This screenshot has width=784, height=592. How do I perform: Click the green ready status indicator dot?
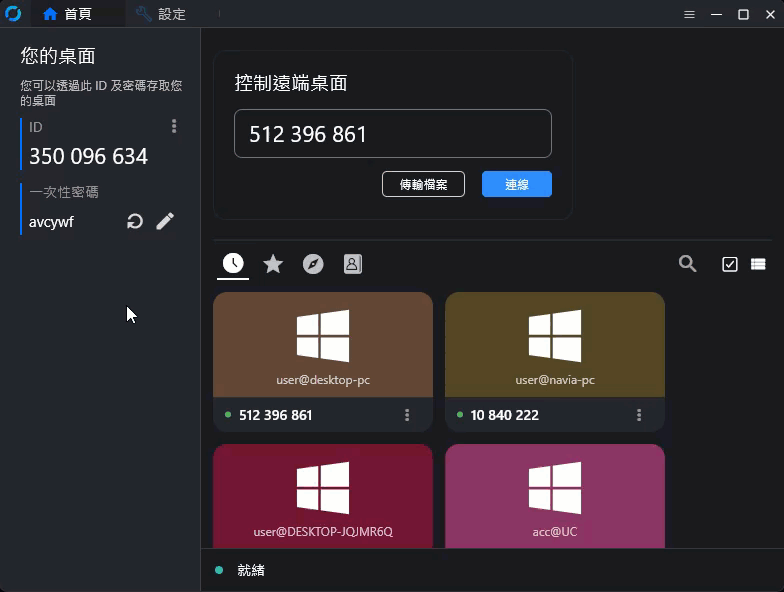[219, 570]
